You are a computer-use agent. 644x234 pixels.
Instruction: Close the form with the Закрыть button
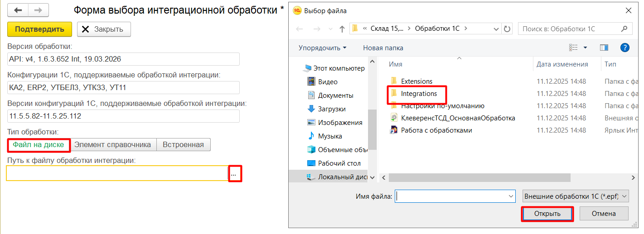click(104, 29)
